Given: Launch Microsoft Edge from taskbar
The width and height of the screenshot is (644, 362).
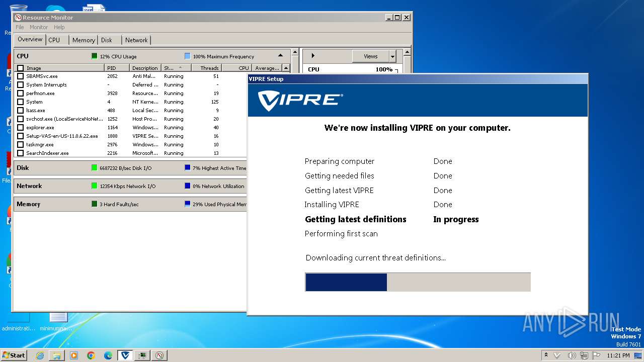Looking at the screenshot, I should [108, 355].
